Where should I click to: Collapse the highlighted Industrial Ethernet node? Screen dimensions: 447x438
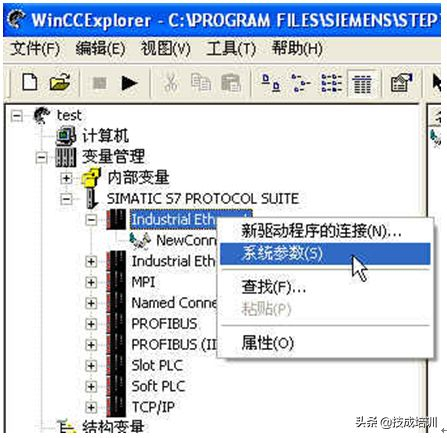pyautogui.click(x=91, y=220)
